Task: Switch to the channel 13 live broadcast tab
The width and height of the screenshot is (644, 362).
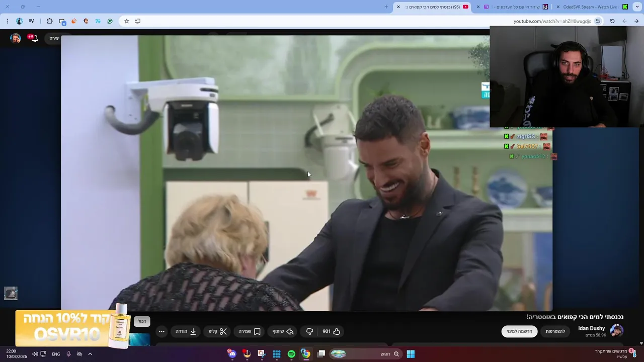Action: pyautogui.click(x=513, y=7)
